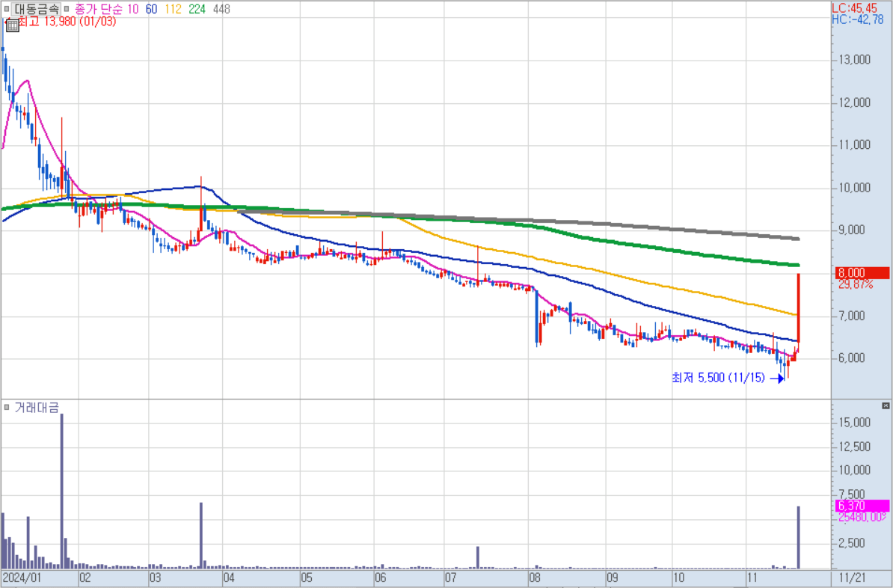This screenshot has width=893, height=588.
Task: Select the 448-day moving average label
Action: tap(221, 9)
